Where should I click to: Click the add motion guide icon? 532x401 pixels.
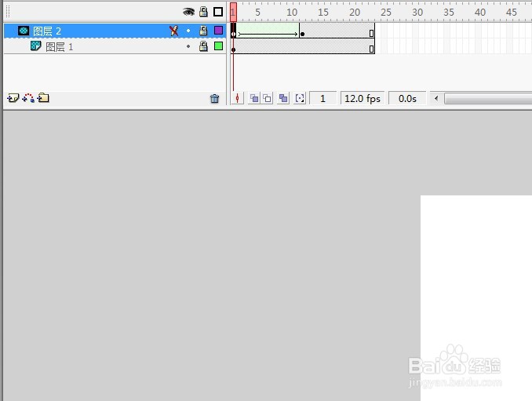[x=28, y=98]
